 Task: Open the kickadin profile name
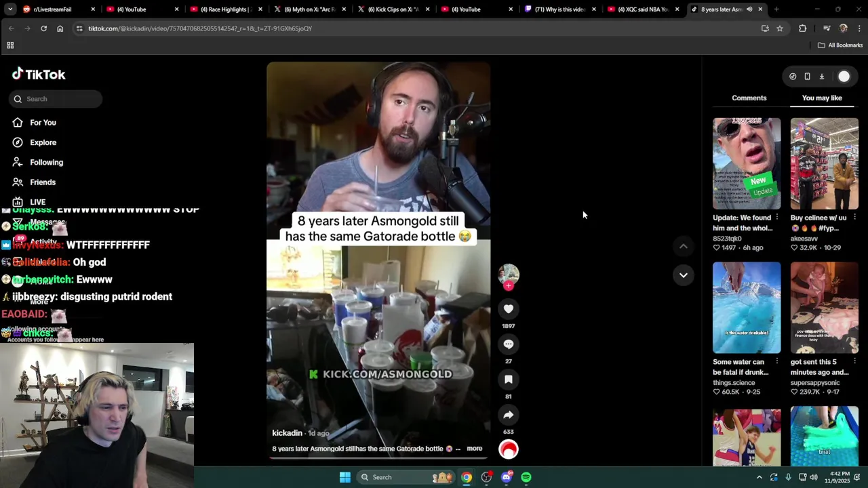(x=287, y=433)
